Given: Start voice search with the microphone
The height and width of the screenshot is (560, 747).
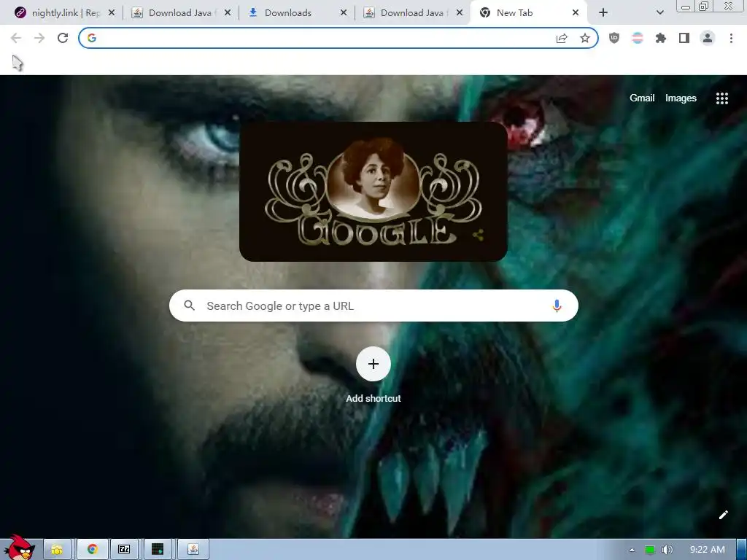Looking at the screenshot, I should point(557,306).
